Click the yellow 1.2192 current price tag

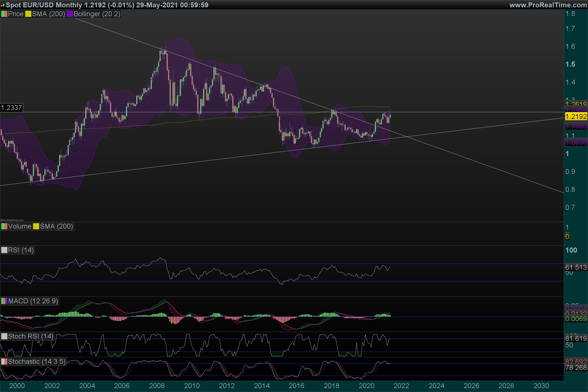(x=576, y=117)
